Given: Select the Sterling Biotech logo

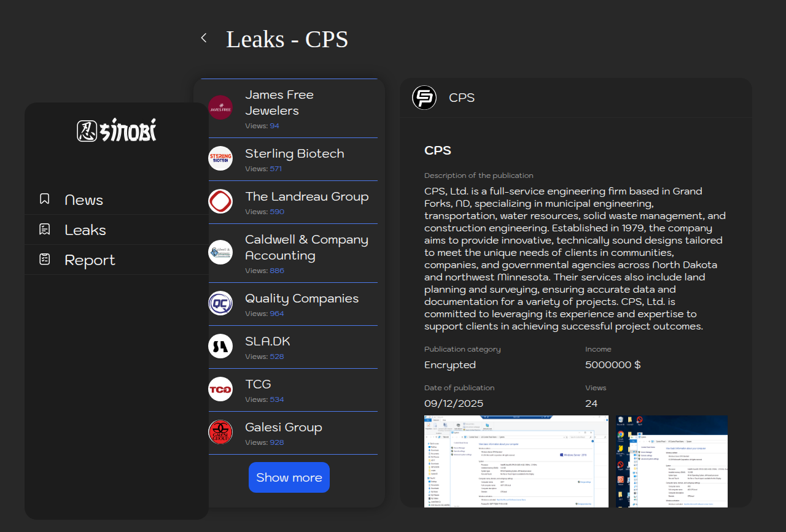Looking at the screenshot, I should pos(220,158).
